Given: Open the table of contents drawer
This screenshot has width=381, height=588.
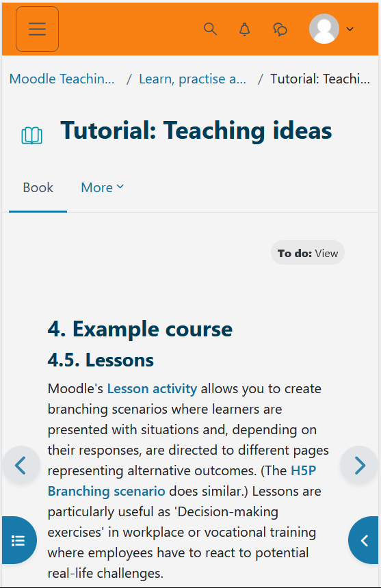Looking at the screenshot, I should (18, 540).
